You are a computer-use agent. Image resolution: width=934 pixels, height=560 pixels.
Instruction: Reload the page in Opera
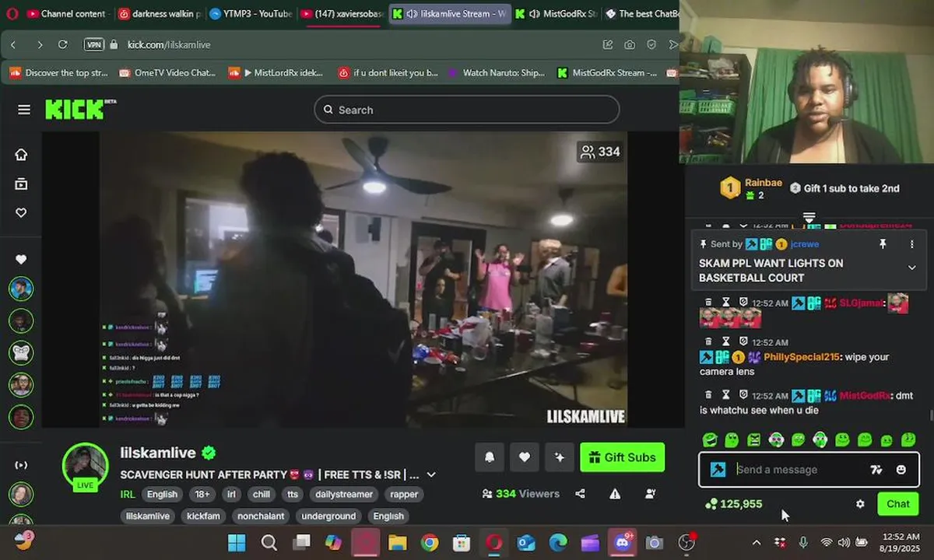point(62,45)
